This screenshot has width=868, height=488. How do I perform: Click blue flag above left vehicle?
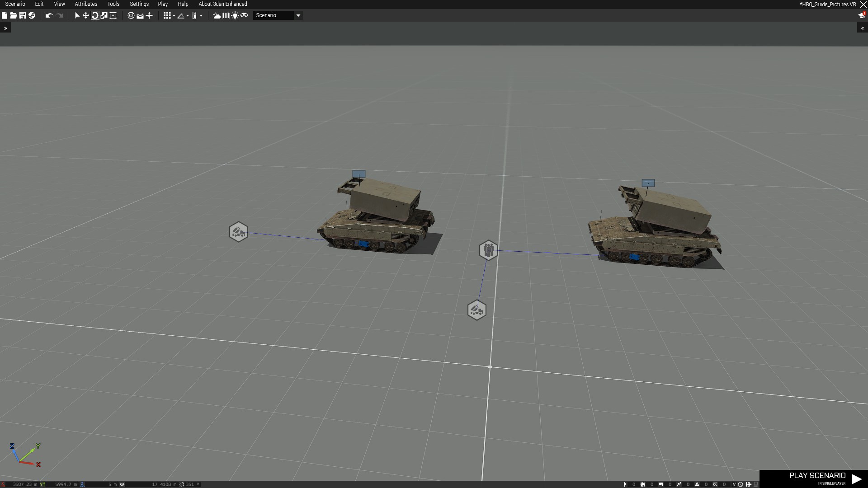click(x=359, y=174)
